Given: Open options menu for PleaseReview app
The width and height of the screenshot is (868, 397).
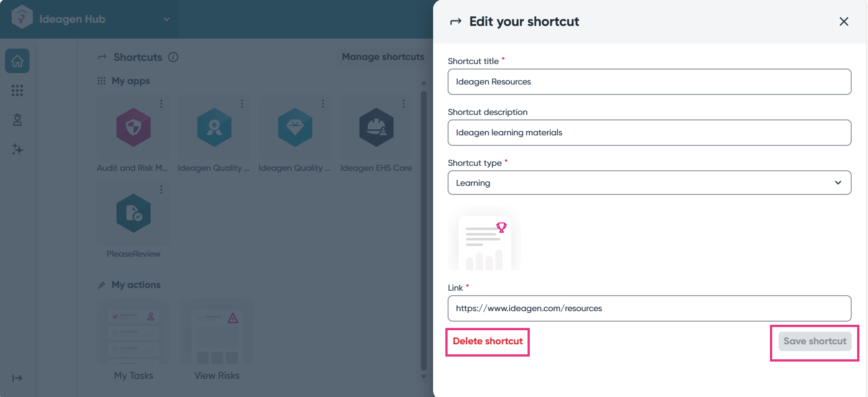Looking at the screenshot, I should 161,189.
